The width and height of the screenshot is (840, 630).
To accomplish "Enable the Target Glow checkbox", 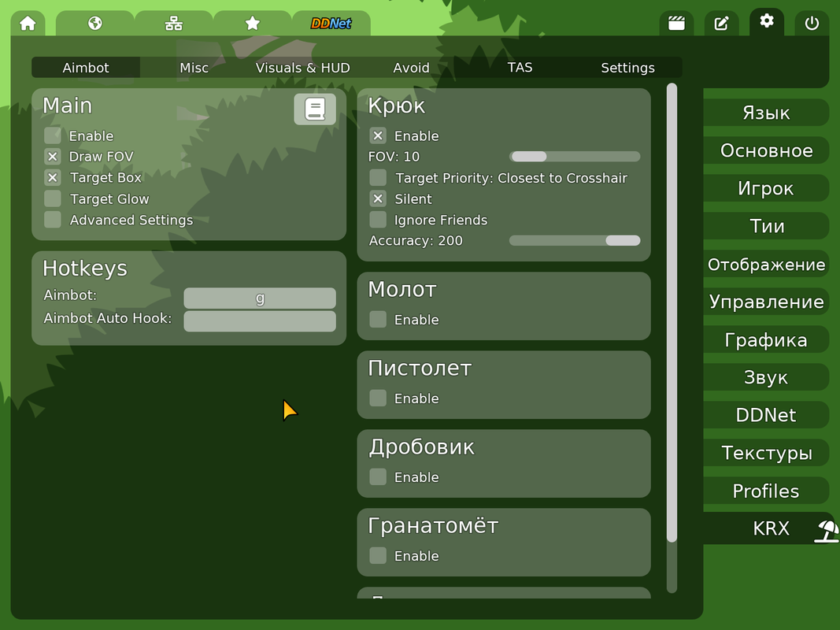I will (x=53, y=198).
